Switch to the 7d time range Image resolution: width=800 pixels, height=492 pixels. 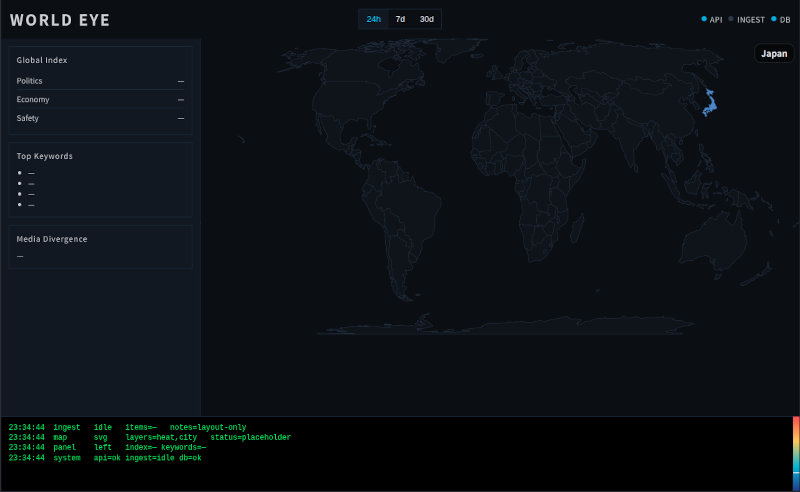pyautogui.click(x=400, y=19)
